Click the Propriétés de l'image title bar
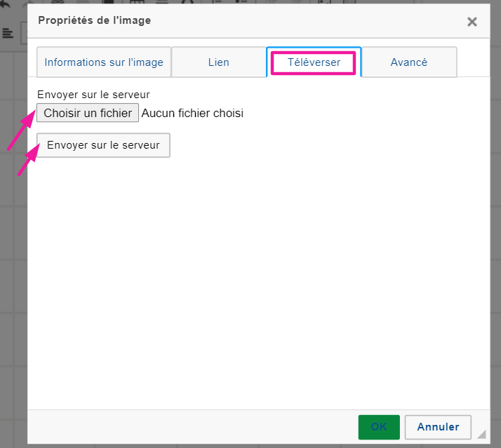 point(211,21)
